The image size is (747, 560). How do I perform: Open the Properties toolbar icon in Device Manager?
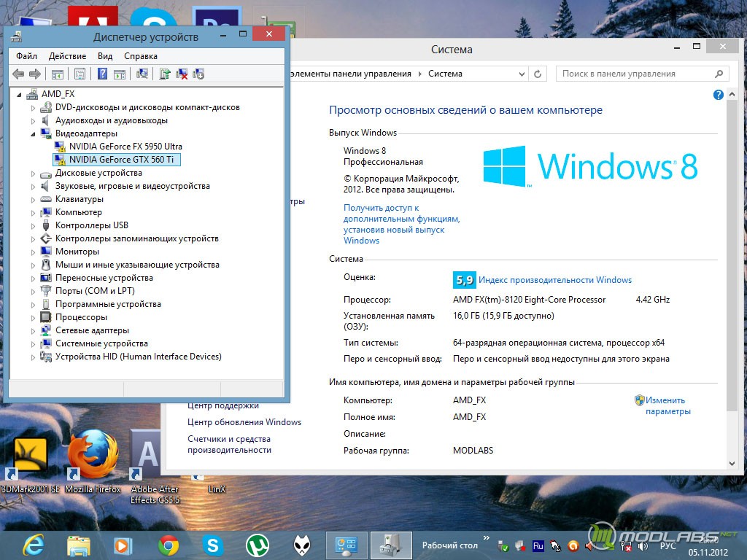pos(80,74)
